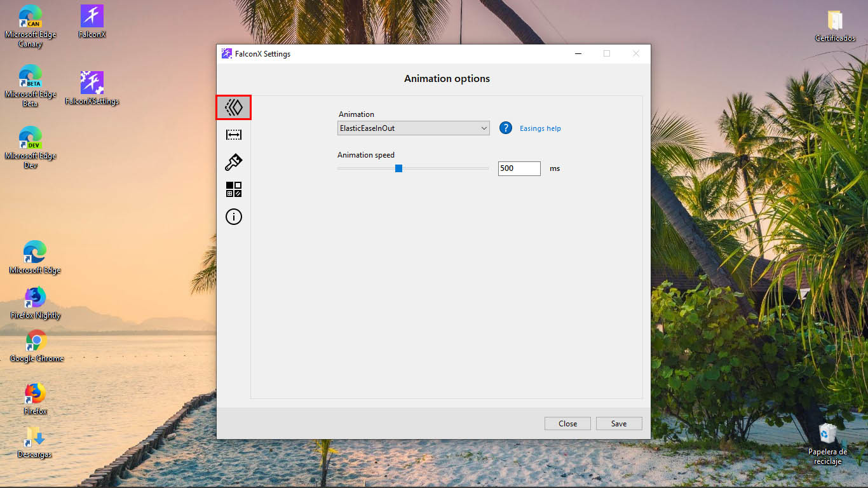Click the Animation speed slider handle
The image size is (868, 488).
pyautogui.click(x=398, y=168)
